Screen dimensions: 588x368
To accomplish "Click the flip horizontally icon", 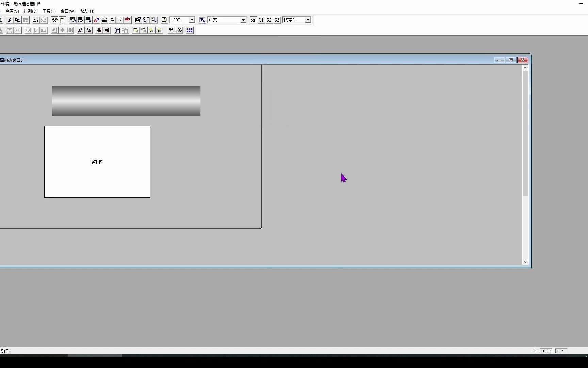I will [x=99, y=30].
